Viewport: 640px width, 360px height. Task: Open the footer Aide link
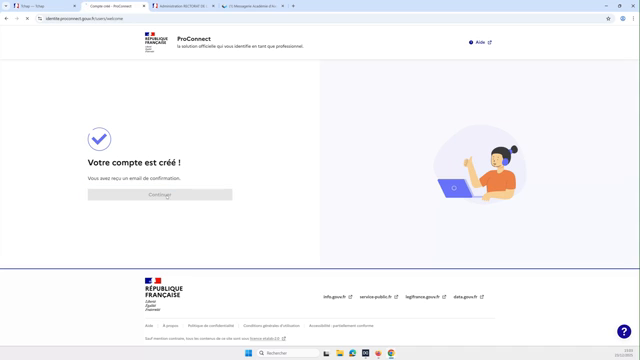[x=149, y=326]
